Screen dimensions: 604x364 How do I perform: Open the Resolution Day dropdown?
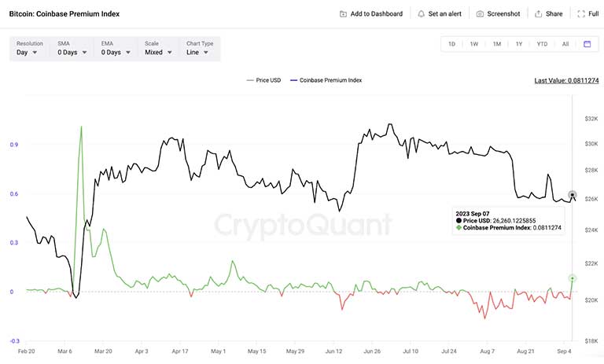coord(27,49)
